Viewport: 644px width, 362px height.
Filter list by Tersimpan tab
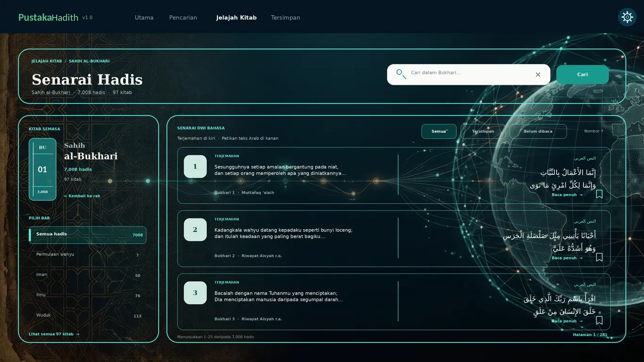tap(483, 132)
